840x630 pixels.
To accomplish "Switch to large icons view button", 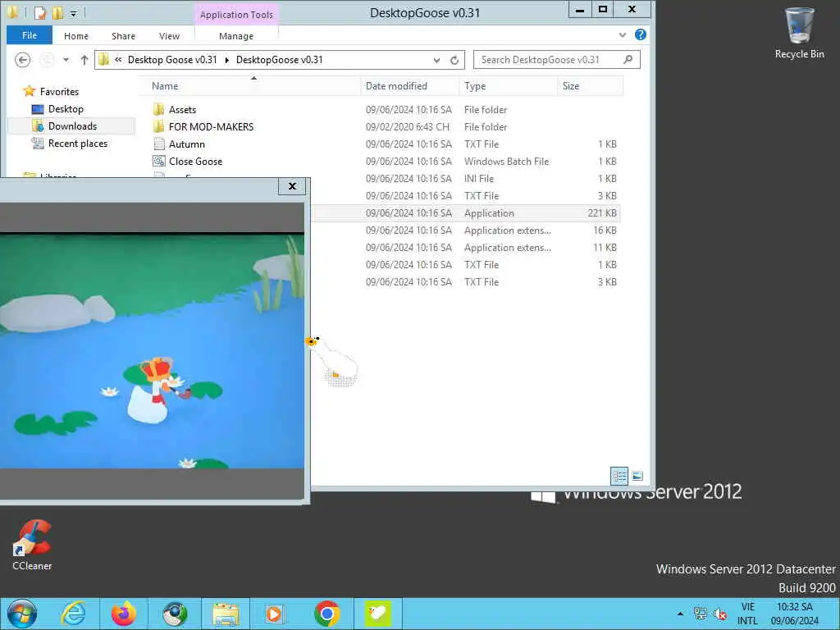I will point(637,476).
